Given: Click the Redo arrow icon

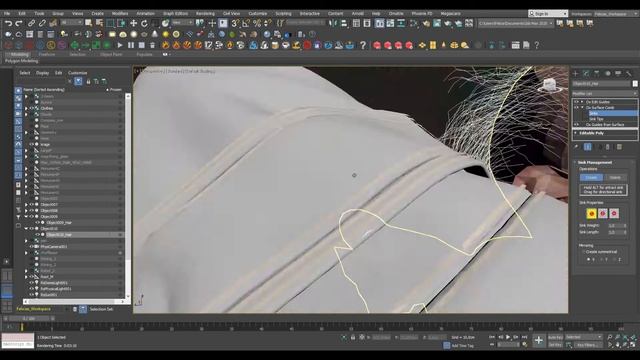Looking at the screenshot, I should coord(19,24).
